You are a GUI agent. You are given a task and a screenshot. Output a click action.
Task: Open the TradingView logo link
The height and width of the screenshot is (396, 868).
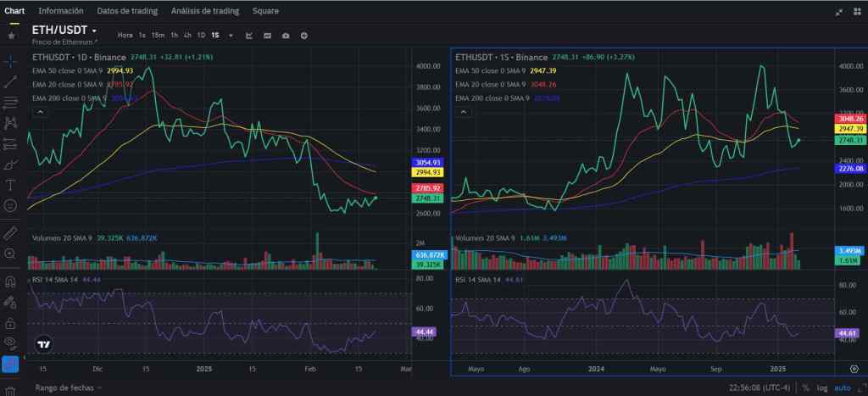(x=44, y=344)
